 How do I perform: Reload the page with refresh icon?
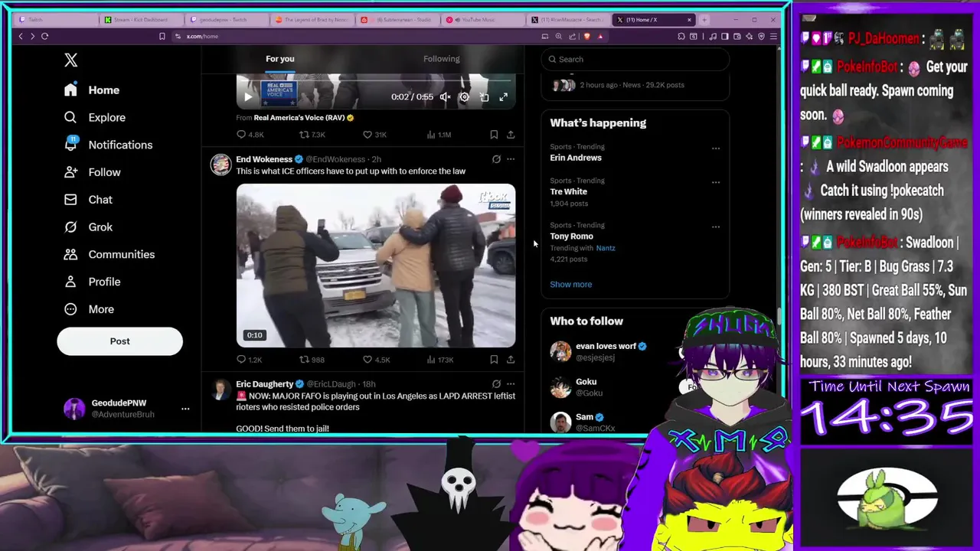click(x=44, y=36)
